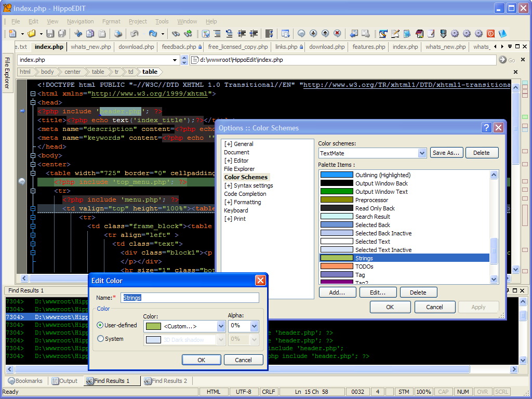Collapse the html tag fold marker

click(x=33, y=94)
